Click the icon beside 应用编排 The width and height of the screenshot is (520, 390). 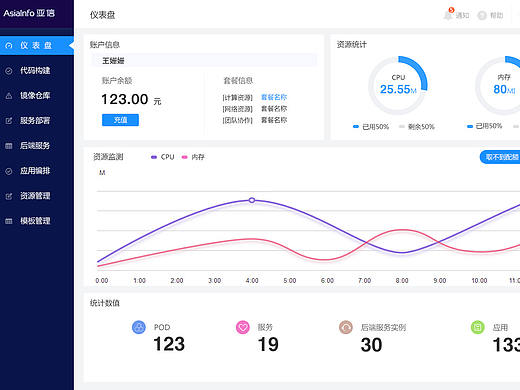[9, 171]
